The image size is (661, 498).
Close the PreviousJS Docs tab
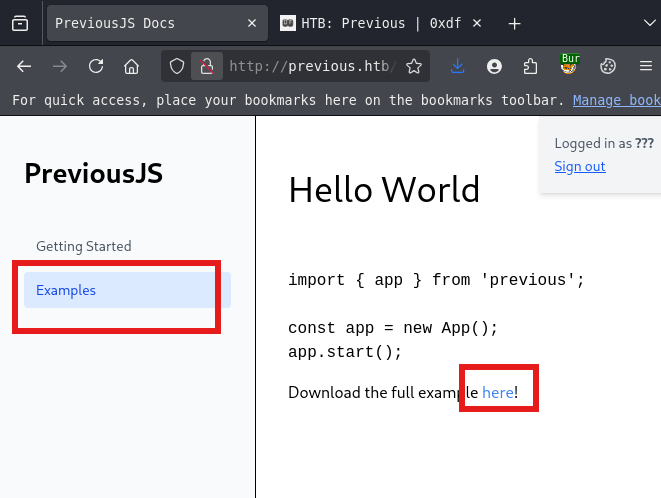coord(252,23)
